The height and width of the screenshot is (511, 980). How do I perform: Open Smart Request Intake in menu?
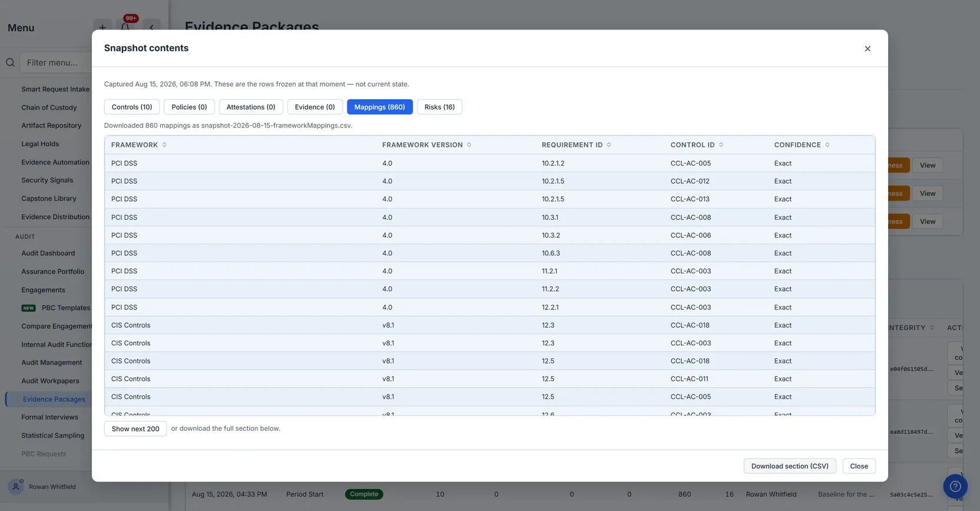pyautogui.click(x=55, y=90)
